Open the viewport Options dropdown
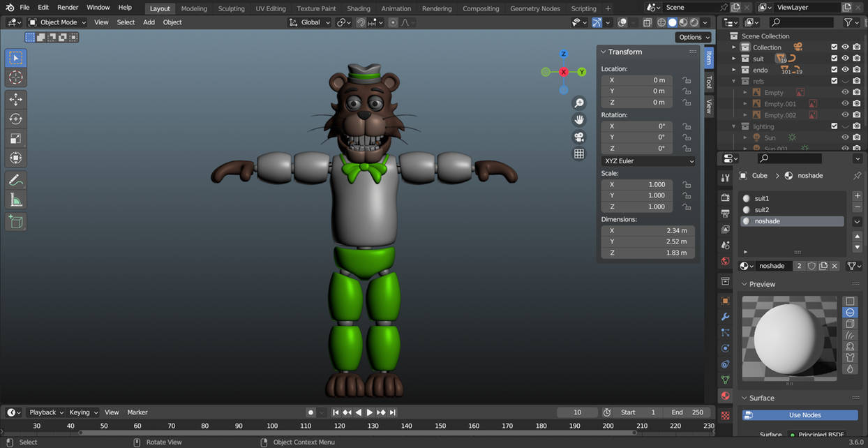868x448 pixels. tap(693, 37)
